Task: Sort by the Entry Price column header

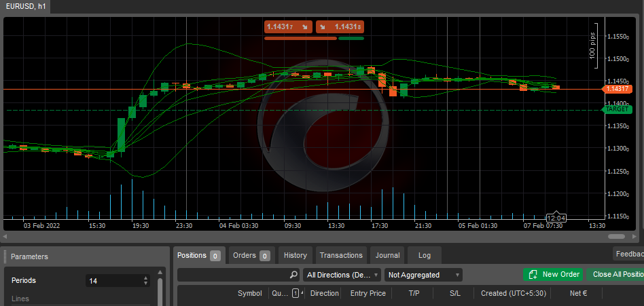Action: coord(368,293)
